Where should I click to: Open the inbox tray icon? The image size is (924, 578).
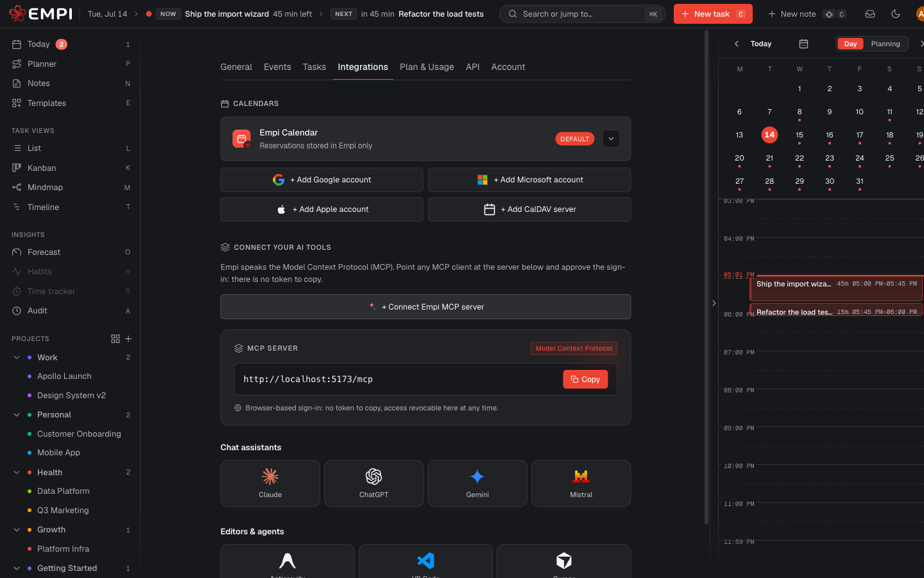870,13
